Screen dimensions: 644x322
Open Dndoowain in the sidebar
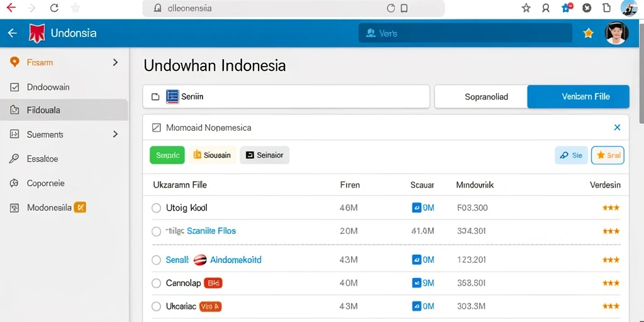click(x=48, y=87)
